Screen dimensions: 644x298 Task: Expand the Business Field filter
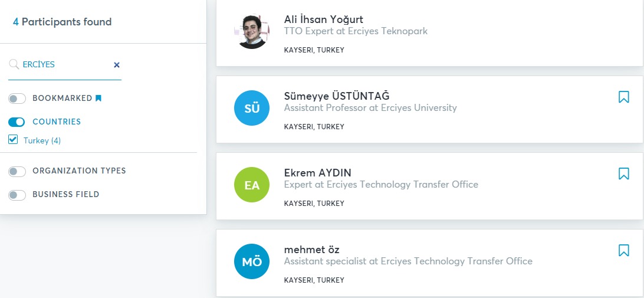(17, 195)
